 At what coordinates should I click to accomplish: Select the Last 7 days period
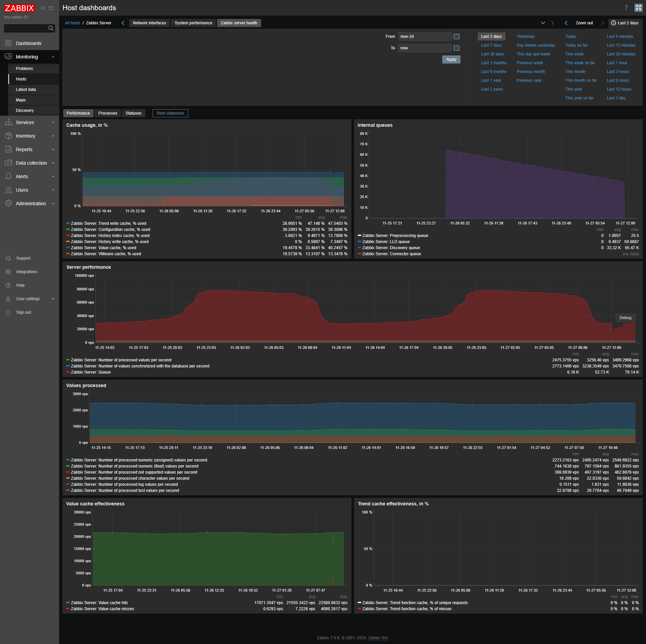(x=491, y=45)
